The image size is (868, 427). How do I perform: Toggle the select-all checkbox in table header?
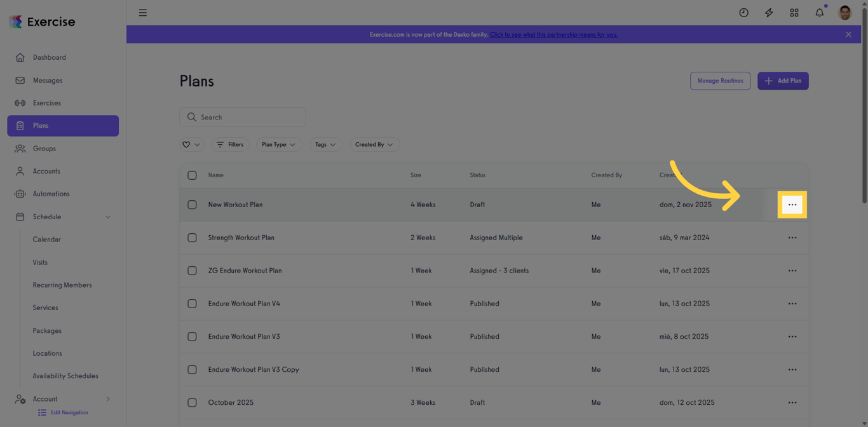(192, 175)
